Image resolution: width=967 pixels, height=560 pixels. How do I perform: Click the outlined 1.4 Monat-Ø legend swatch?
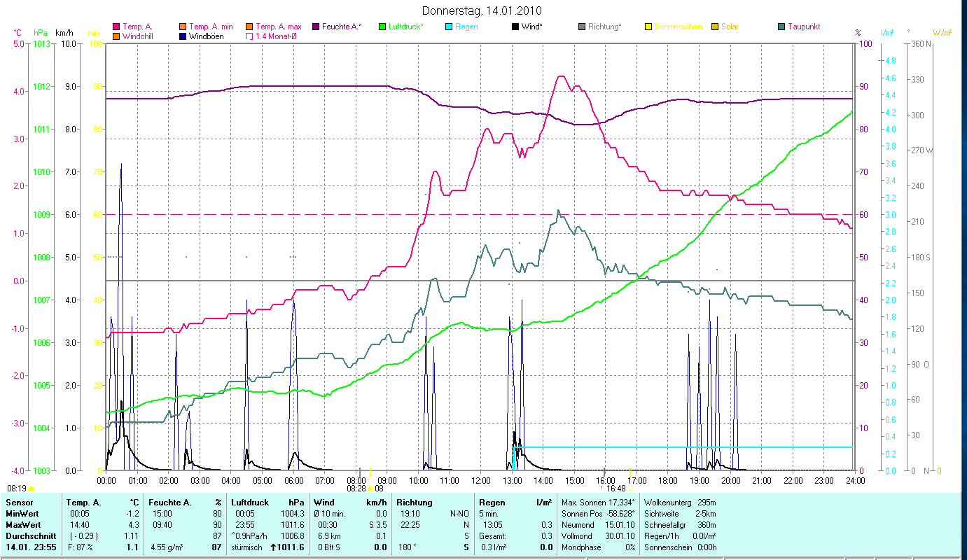249,36
